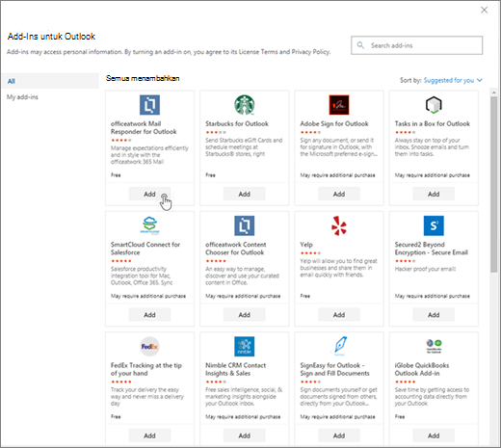Screen dimensions: 501x448
Task: Open Adobe Sign for Outlook title
Action: tap(334, 123)
